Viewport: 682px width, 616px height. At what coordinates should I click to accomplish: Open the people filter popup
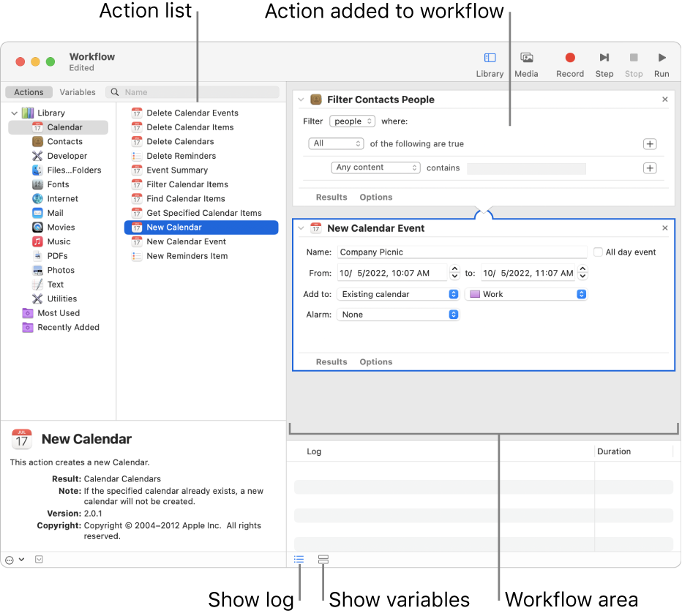tap(354, 122)
